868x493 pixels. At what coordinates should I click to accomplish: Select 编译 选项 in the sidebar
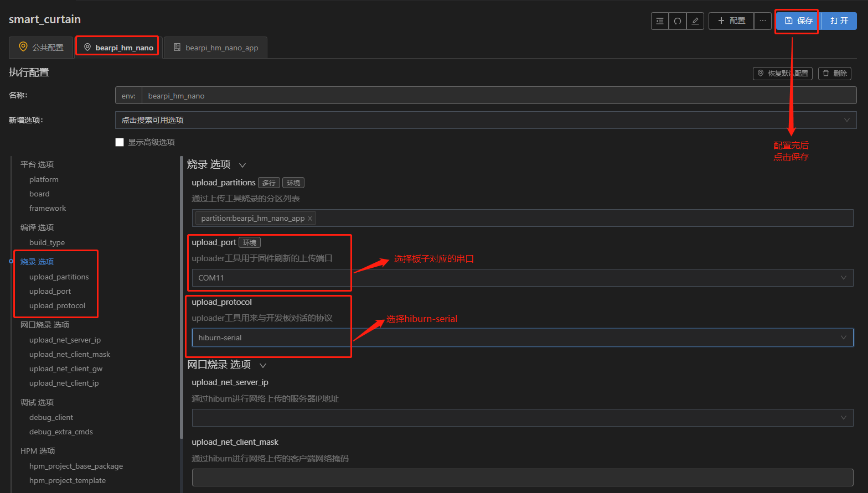(x=37, y=227)
